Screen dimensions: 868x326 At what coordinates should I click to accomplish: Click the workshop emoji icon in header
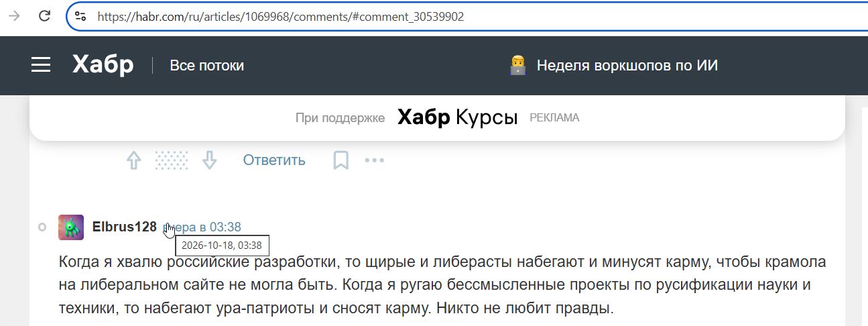pyautogui.click(x=517, y=65)
